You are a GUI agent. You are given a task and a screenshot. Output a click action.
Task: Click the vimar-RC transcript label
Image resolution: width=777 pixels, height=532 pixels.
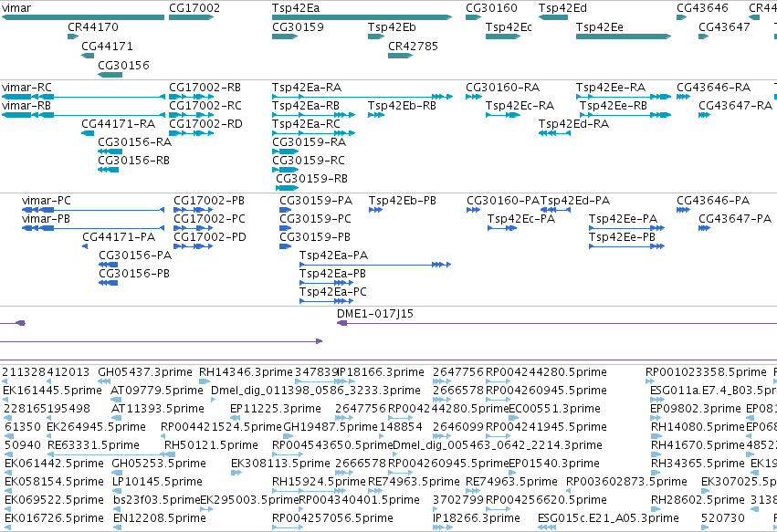click(x=26, y=88)
